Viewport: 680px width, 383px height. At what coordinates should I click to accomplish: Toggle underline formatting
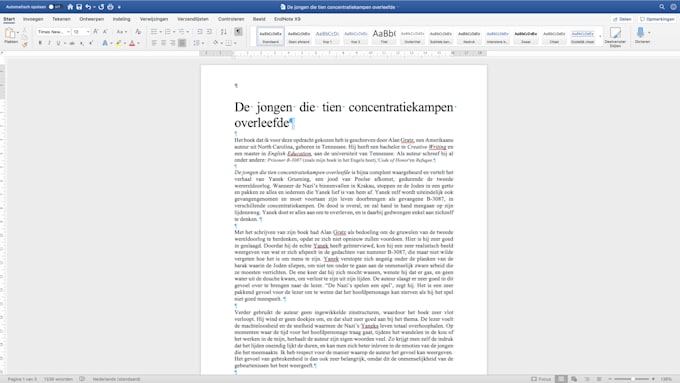point(58,43)
